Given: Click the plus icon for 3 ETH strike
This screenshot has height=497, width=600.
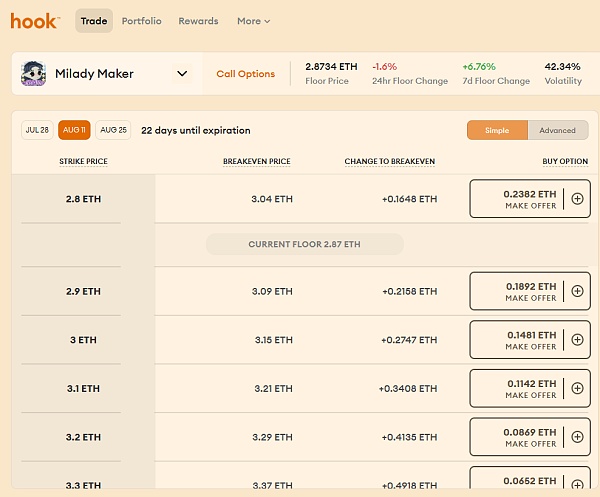Looking at the screenshot, I should pos(577,340).
